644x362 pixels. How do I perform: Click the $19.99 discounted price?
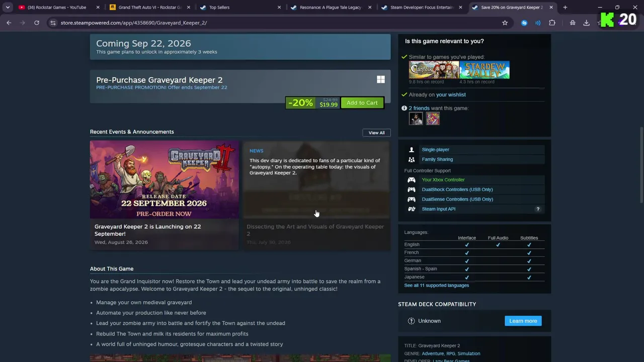[329, 105]
